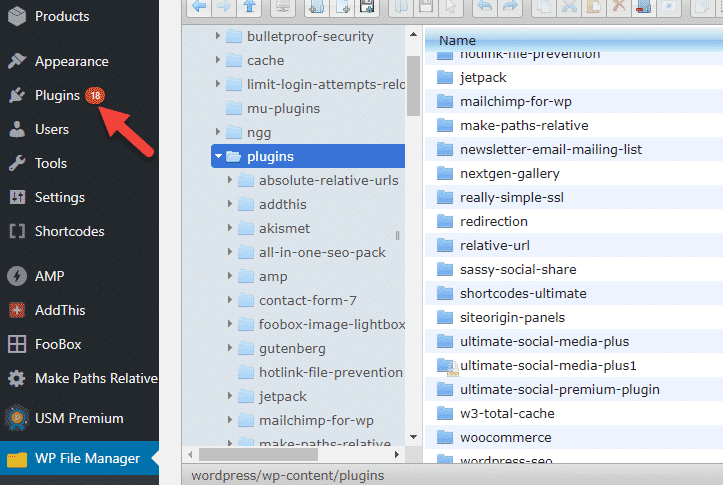
Task: Go to parent folder with the up arrow
Action: [249, 6]
